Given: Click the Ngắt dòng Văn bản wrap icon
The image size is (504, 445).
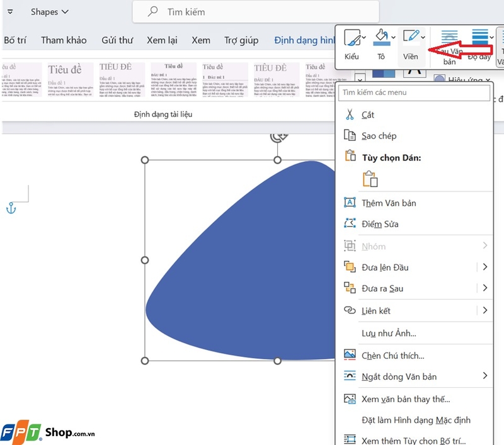Looking at the screenshot, I should (350, 376).
